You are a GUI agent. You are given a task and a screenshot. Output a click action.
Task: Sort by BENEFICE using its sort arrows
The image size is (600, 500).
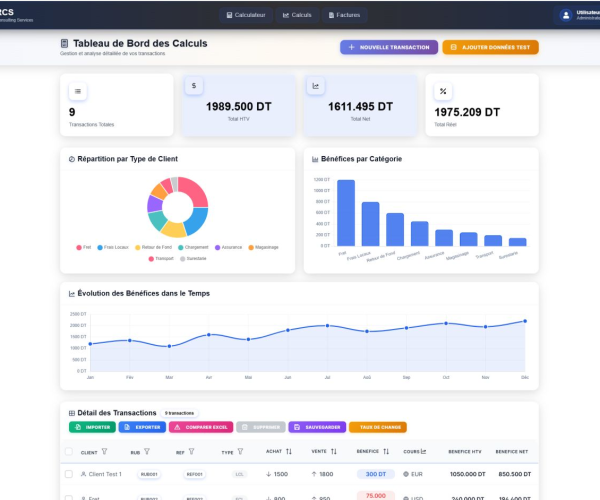point(386,451)
